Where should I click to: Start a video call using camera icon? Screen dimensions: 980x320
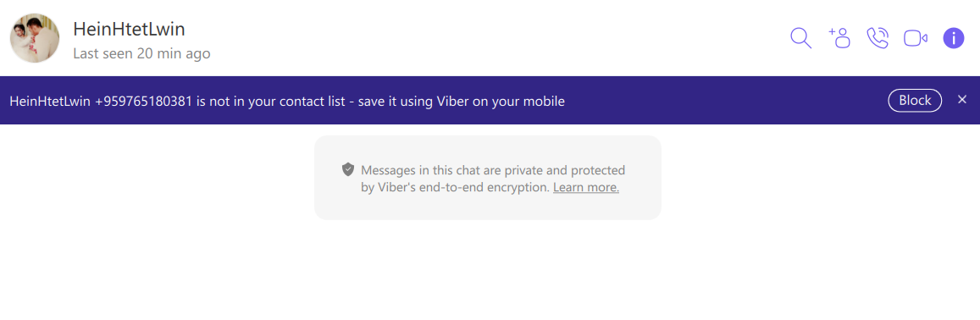point(916,38)
